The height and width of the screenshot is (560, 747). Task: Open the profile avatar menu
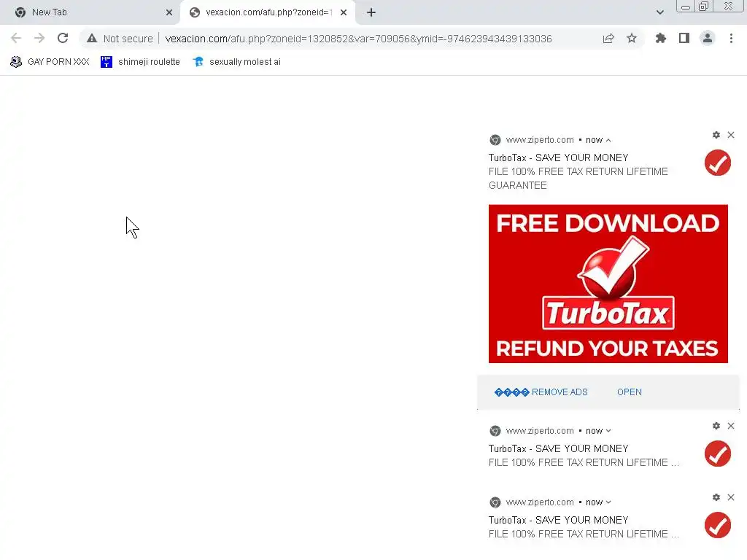[x=708, y=39]
